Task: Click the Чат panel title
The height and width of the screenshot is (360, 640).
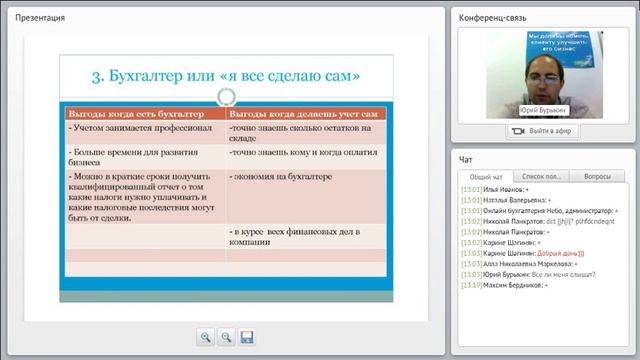Action: (465, 160)
